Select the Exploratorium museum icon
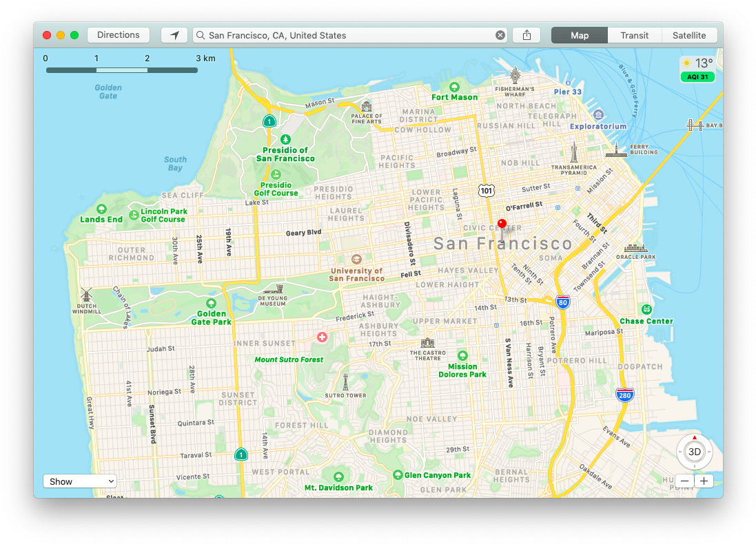The image size is (756, 544). [x=598, y=115]
